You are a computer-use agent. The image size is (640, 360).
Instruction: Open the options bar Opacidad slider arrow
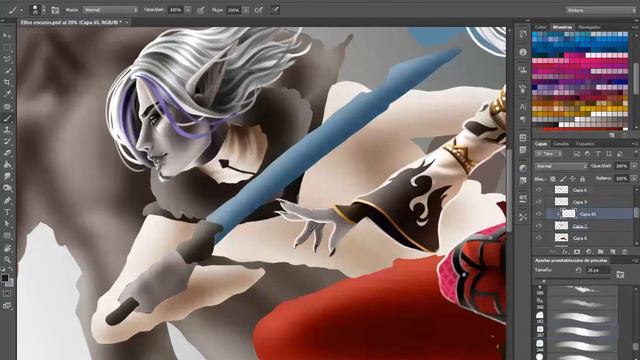tap(188, 10)
